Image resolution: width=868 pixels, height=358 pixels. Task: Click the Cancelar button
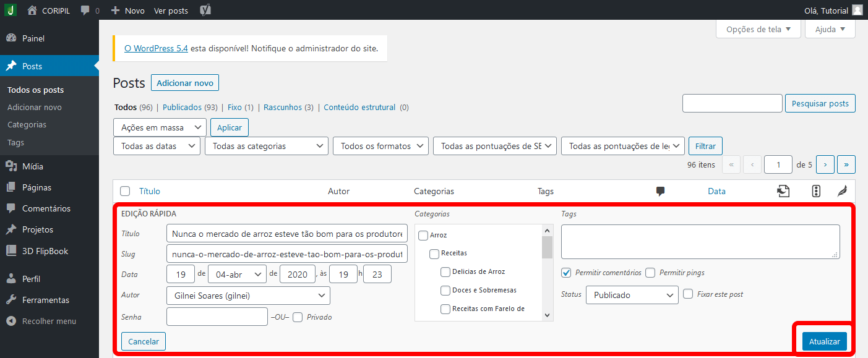click(144, 341)
